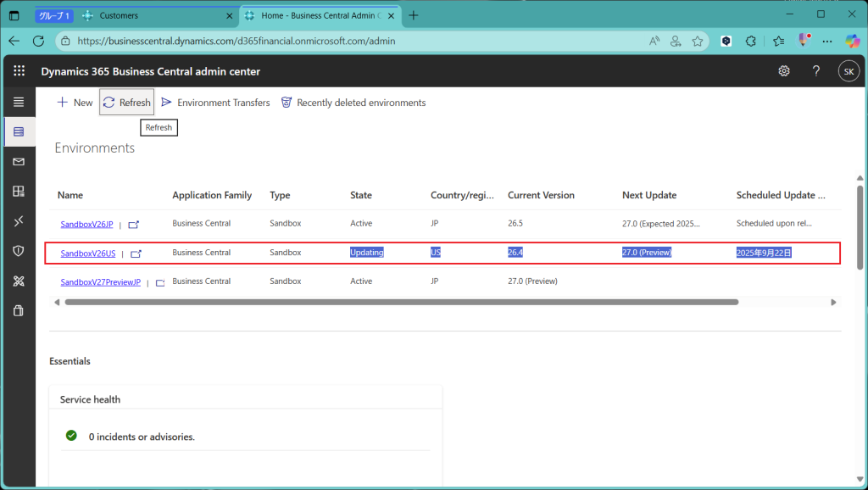Toggle the hamburger navigation menu

[19, 102]
